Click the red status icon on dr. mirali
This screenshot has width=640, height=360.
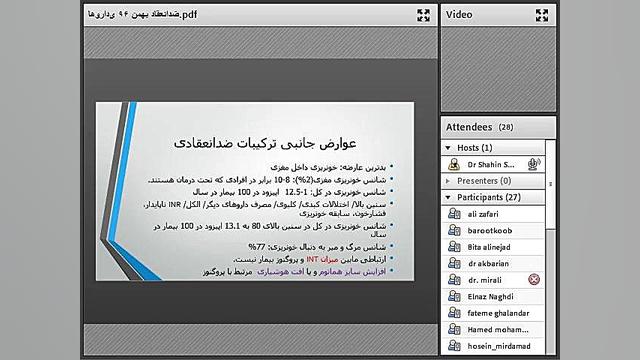click(x=534, y=280)
